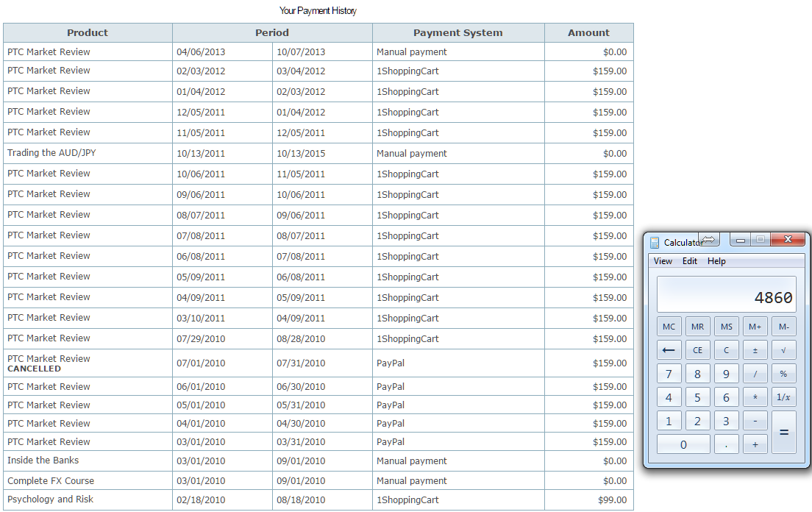Click PayPal in the 03/01/2010 PTC row
812x512 pixels.
click(x=391, y=441)
